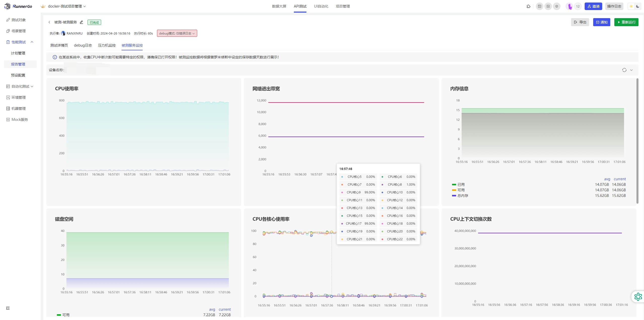Viewport: 644px width, 320px height.
Task: Toggle the 可用 disk space legend series
Action: click(63, 315)
